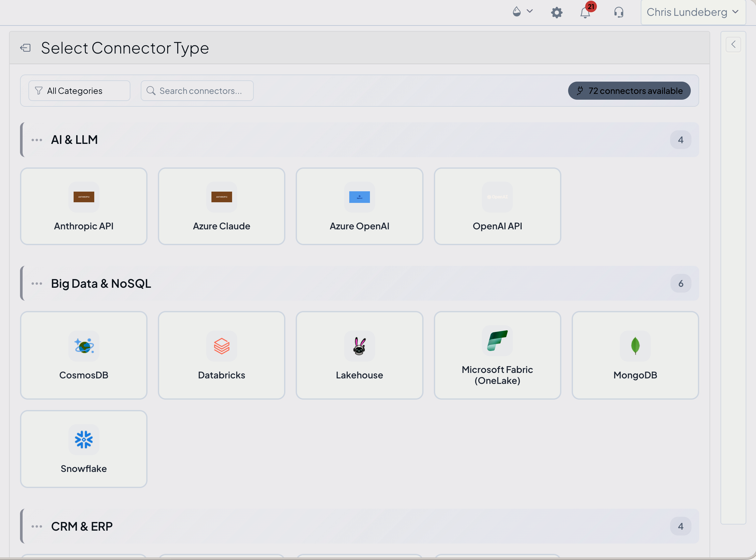Collapse the AI & LLM category header

[x=360, y=140]
